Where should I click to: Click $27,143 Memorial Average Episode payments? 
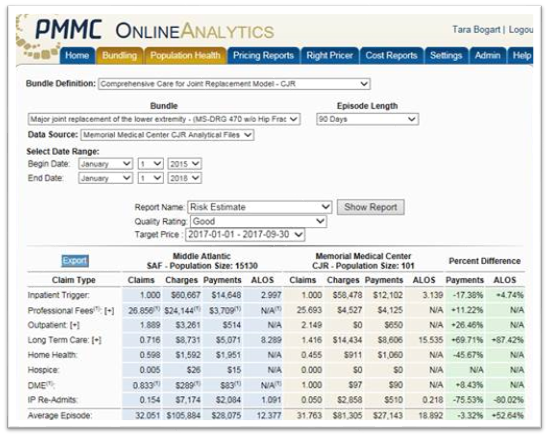[388, 416]
